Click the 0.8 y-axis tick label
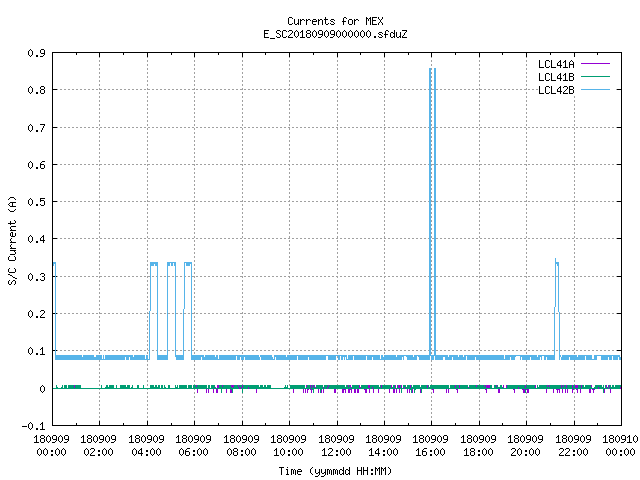Screen dimensions: 640x480 [x=36, y=90]
